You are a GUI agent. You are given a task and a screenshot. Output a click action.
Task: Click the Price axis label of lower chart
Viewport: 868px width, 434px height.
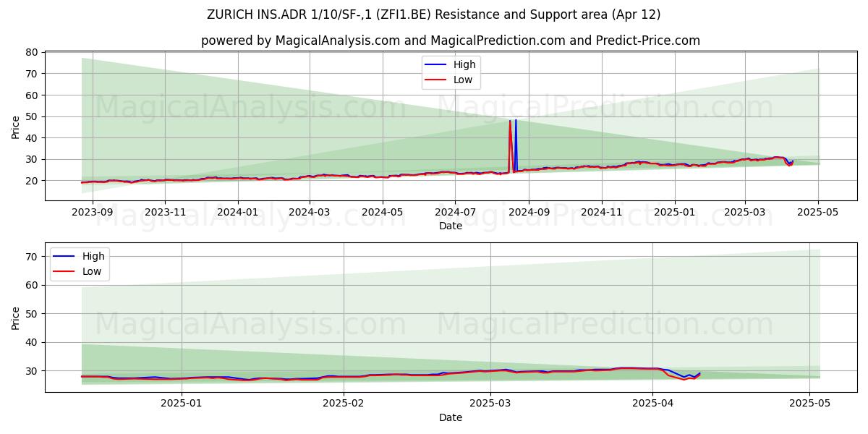click(16, 317)
